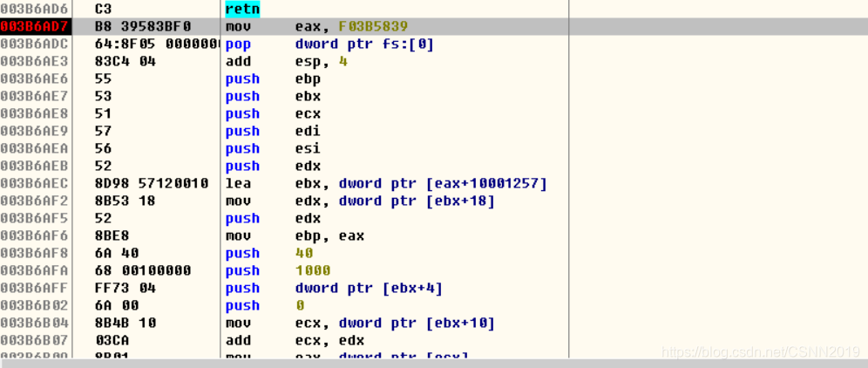
Task: Select address 003B6AE9 row
Action: (36, 132)
